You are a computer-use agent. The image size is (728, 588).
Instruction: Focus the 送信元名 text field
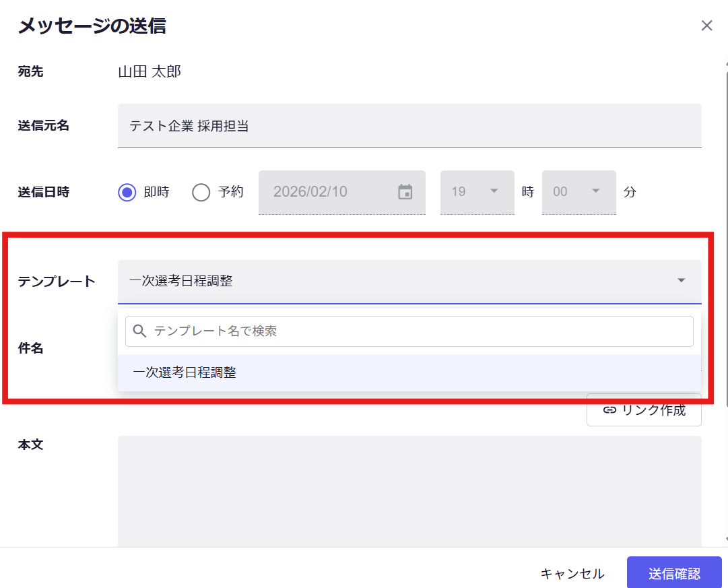(x=409, y=126)
